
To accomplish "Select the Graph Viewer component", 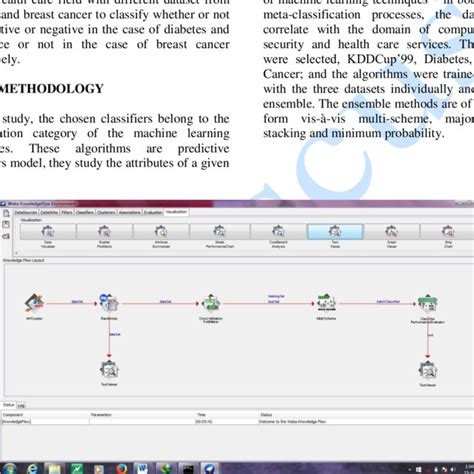I will click(x=392, y=232).
